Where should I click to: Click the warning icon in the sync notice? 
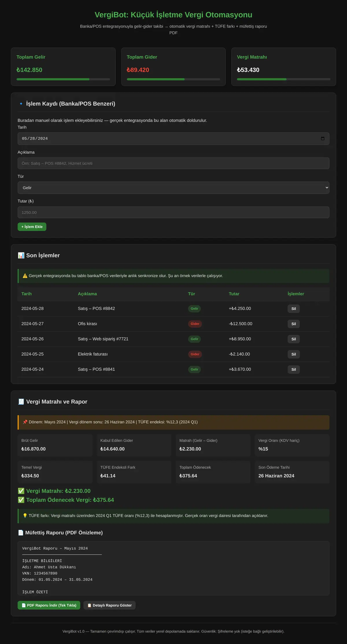[x=25, y=276]
